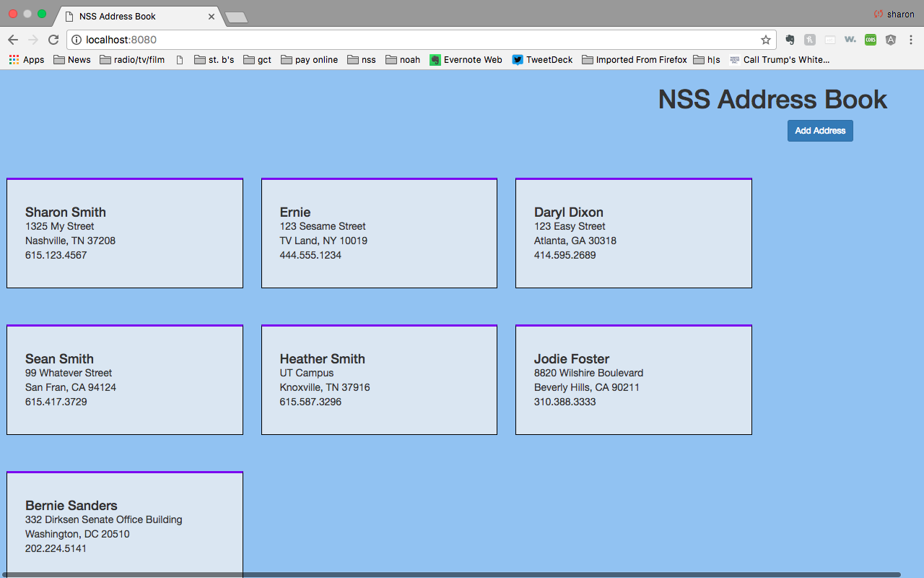Image resolution: width=924 pixels, height=578 pixels.
Task: Expand the News bookmarks folder
Action: coord(71,60)
